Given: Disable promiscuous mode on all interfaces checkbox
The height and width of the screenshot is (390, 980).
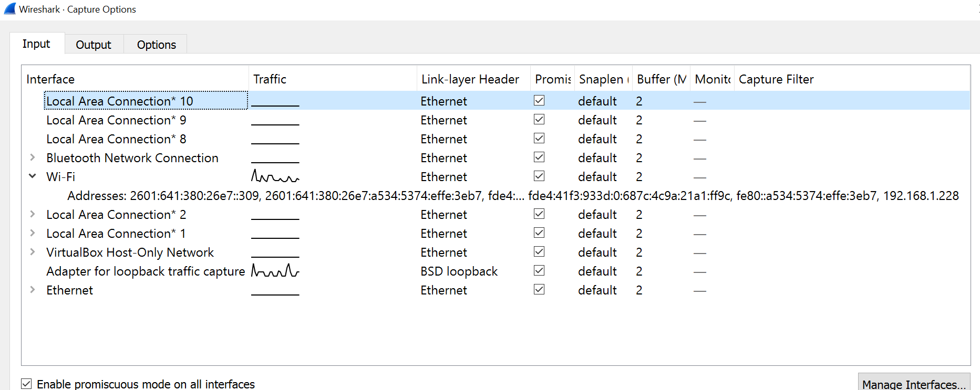Looking at the screenshot, I should point(26,384).
